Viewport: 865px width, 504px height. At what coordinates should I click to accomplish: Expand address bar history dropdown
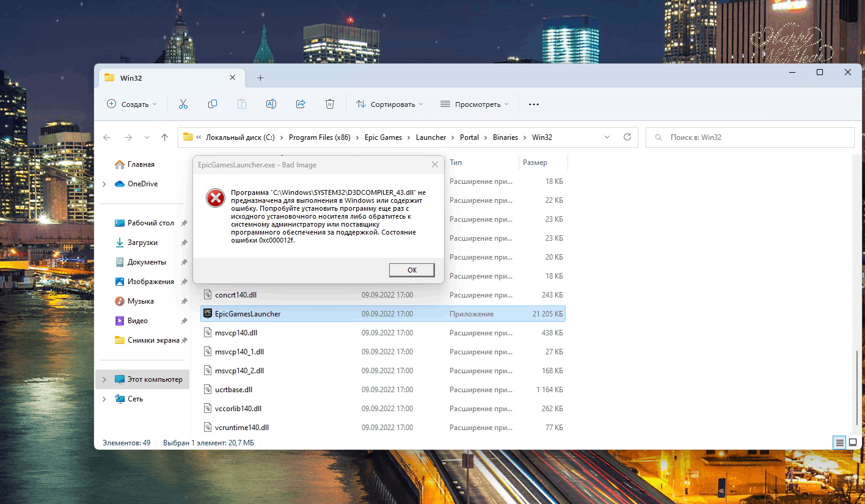point(606,137)
